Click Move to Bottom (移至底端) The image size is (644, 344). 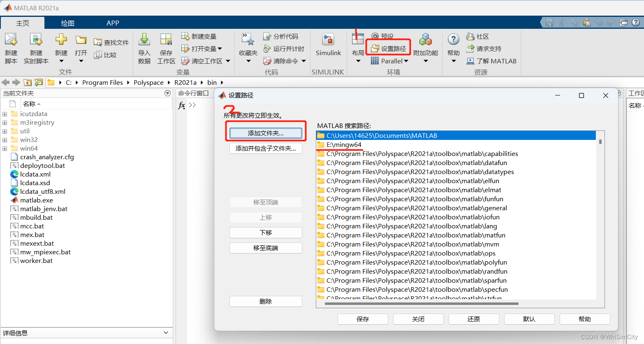pos(266,248)
